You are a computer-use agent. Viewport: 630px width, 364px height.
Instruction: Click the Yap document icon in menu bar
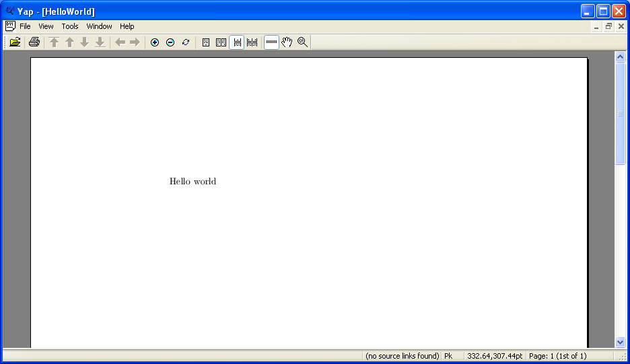(10, 26)
